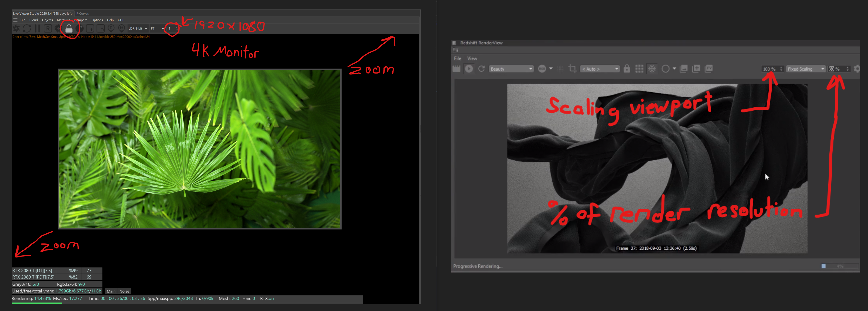868x311 pixels.
Task: Click the Main button
Action: click(111, 291)
